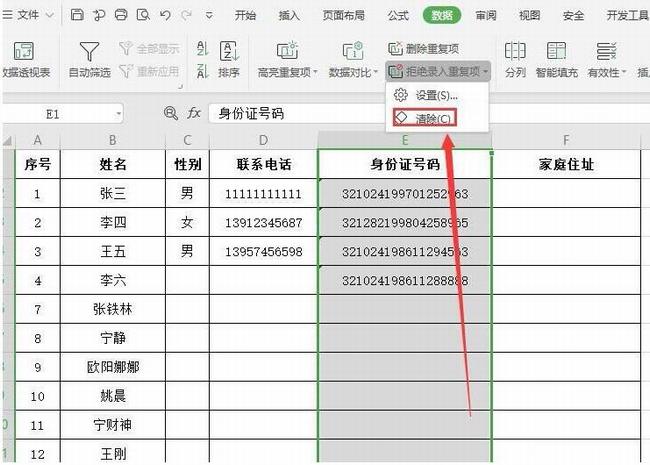Screen dimensions: 650x465
Task: Click the Print icon in quick toolbar
Action: tap(121, 15)
